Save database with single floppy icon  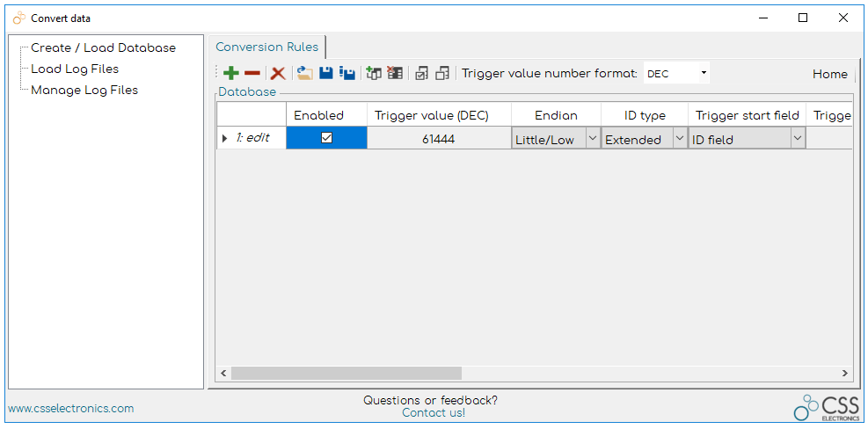(x=326, y=73)
